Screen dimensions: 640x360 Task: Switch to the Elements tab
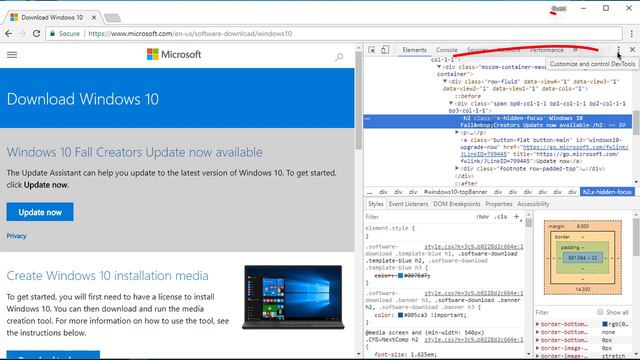tap(414, 50)
